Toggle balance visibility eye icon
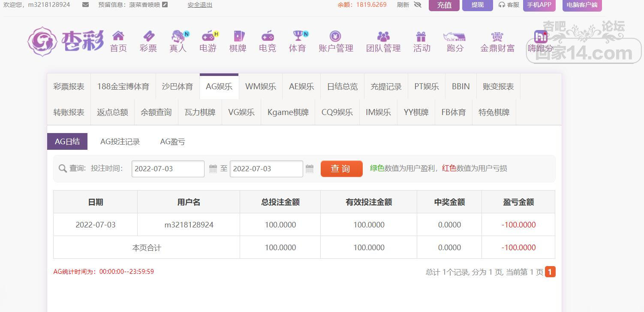The width and height of the screenshot is (644, 312). pyautogui.click(x=418, y=5)
